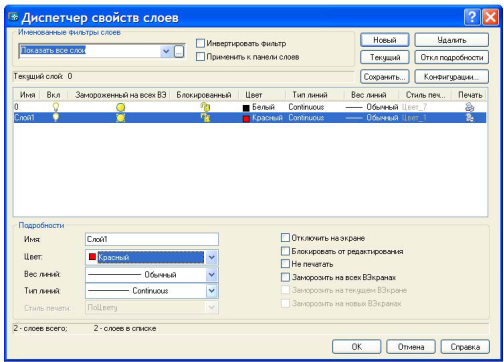Viewport: 504px width, 362px height.
Task: Click the padlock icon for layer 0
Action: (x=205, y=107)
